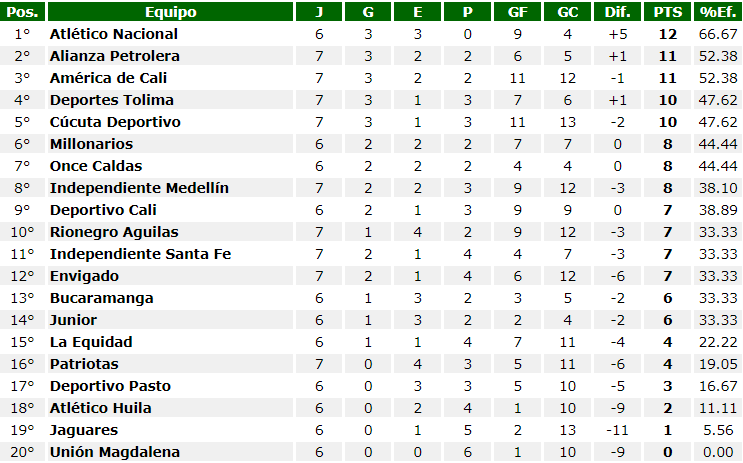Viewport: 743px width, 463px height.
Task: Sort by the PTS column header
Action: point(667,12)
